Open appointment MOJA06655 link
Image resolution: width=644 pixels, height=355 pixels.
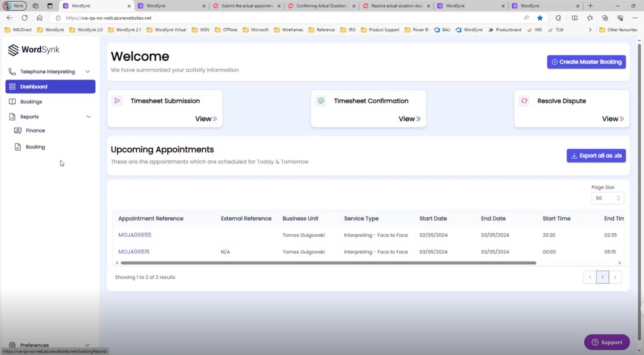click(x=135, y=235)
